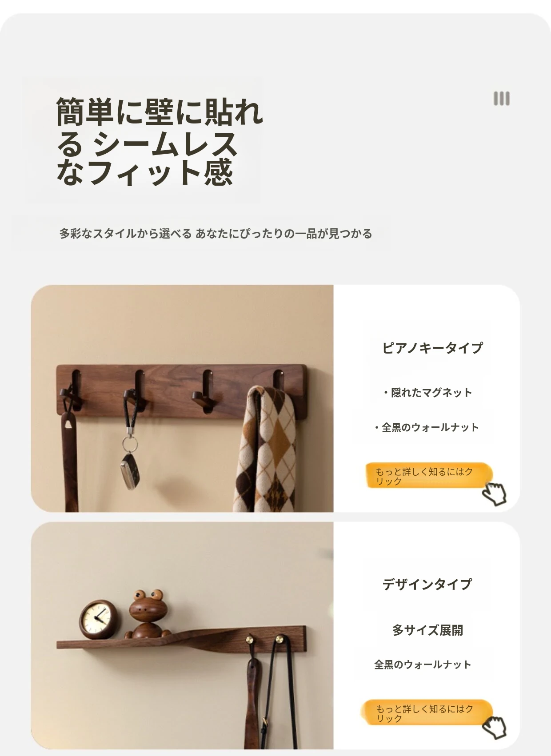Click 全黒のウォールナット under piano key type

(x=427, y=427)
